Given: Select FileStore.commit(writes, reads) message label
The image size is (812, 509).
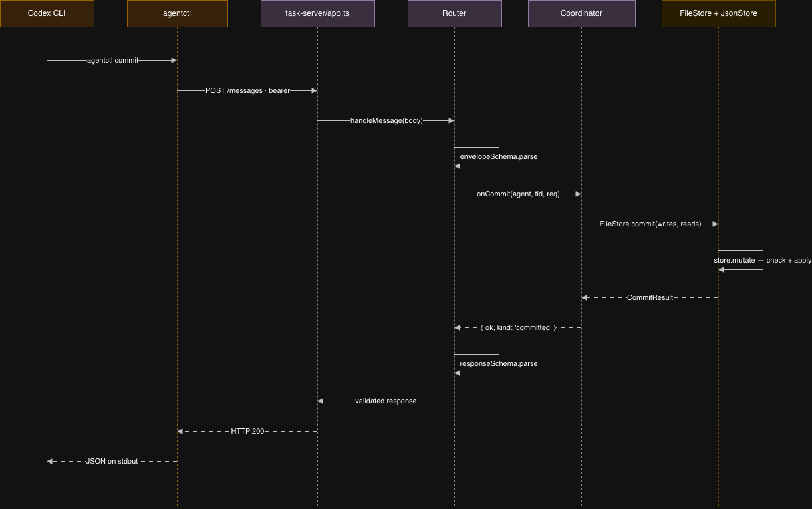Looking at the screenshot, I should tap(650, 224).
